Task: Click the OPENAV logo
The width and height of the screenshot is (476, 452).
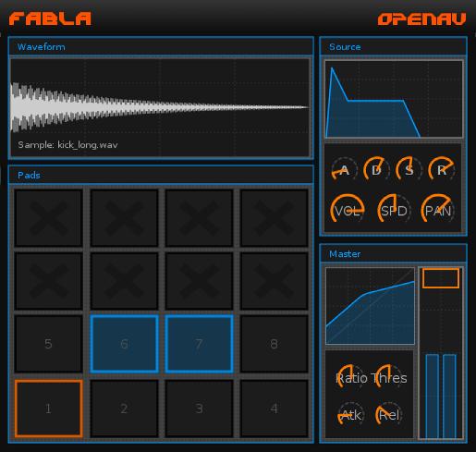Action: [422, 19]
